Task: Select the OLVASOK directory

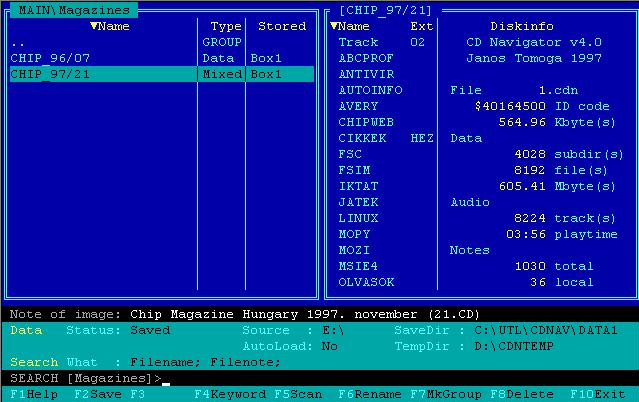Action: (366, 282)
